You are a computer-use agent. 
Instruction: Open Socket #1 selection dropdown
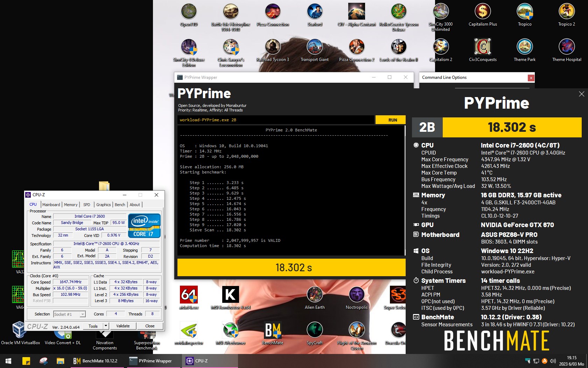[69, 314]
